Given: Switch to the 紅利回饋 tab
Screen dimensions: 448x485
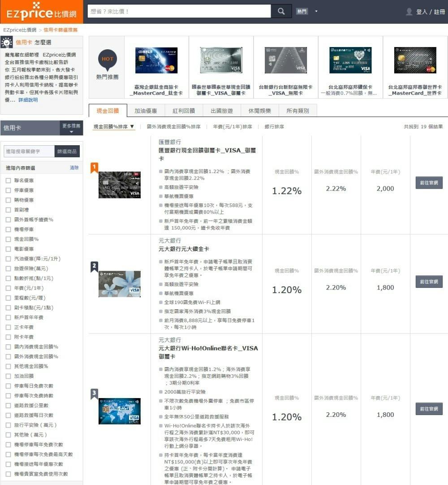Looking at the screenshot, I should (x=184, y=111).
